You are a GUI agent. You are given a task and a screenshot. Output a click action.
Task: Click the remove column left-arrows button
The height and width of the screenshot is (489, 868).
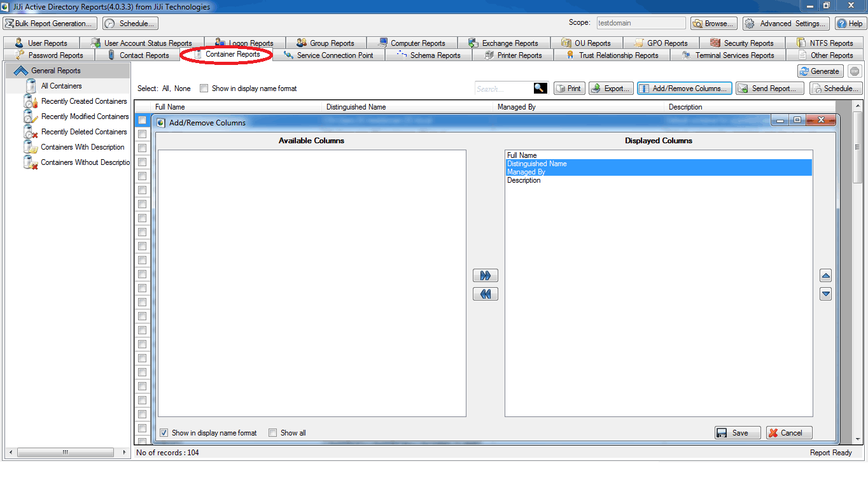pyautogui.click(x=486, y=294)
